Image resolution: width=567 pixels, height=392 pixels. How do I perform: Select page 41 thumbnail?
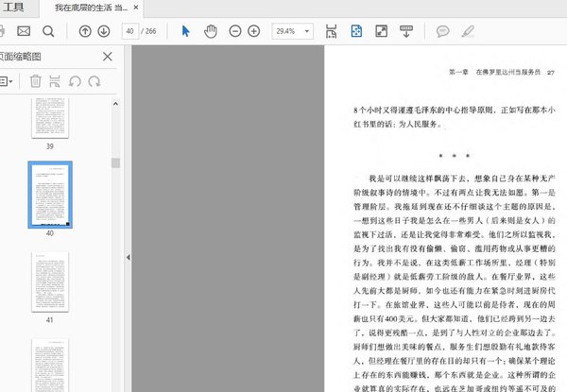pos(50,276)
